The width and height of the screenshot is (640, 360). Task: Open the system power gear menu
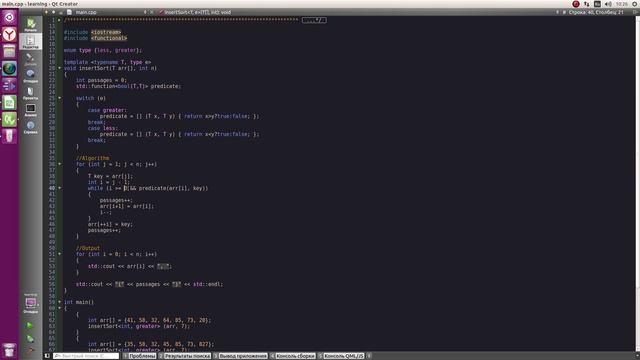(x=635, y=4)
